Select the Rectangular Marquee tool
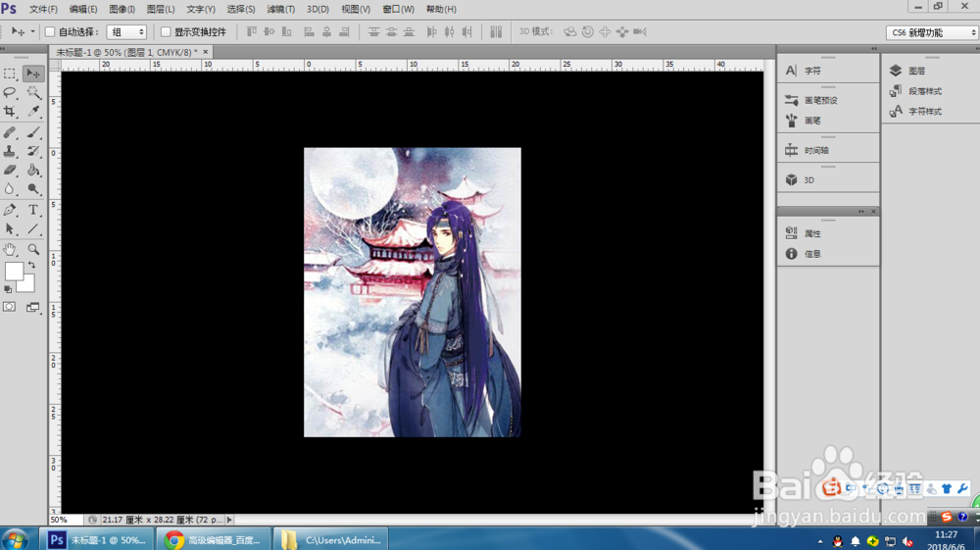Viewport: 980px width, 550px height. point(10,74)
